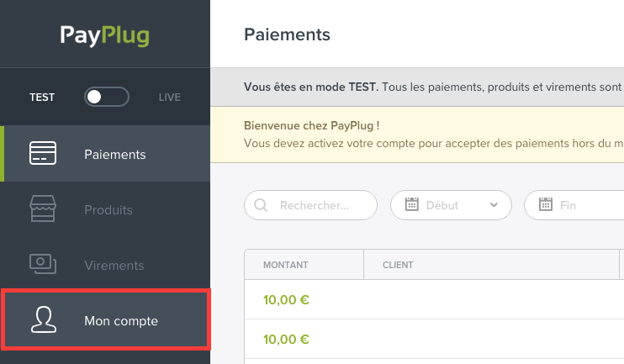
Task: Sort by the MONTANT column header
Action: point(285,265)
